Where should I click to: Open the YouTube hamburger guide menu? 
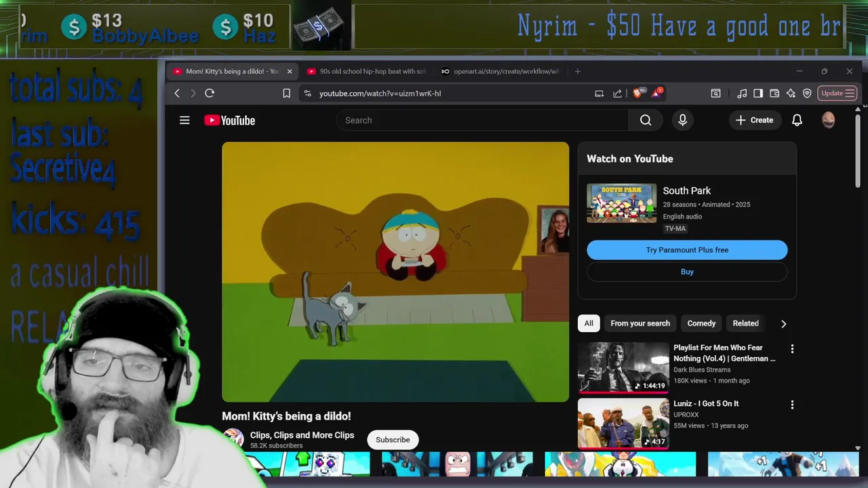click(x=184, y=120)
